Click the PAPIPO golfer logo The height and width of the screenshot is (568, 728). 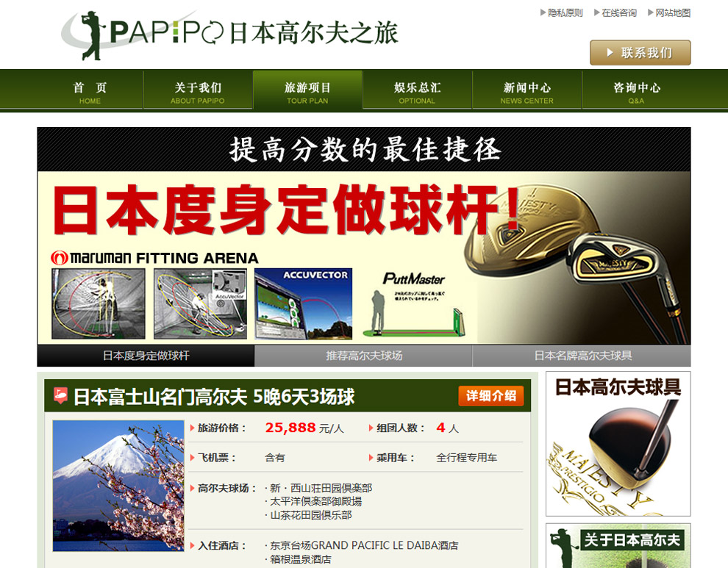[230, 34]
